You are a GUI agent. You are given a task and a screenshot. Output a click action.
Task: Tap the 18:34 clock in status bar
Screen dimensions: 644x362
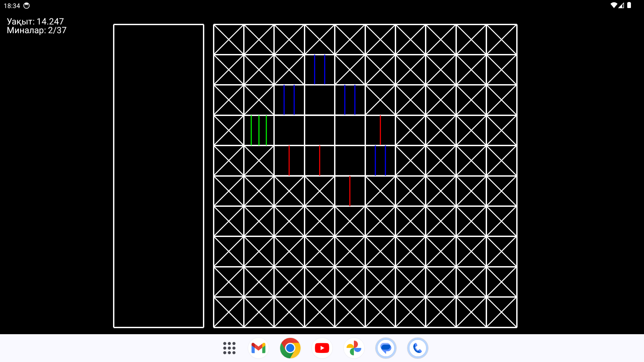click(12, 6)
